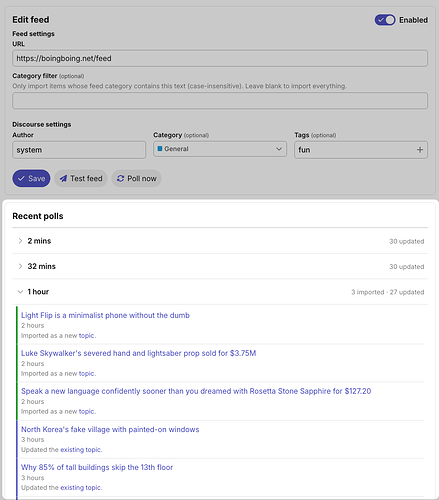The width and height of the screenshot is (439, 500).
Task: Toggle the Enabled feed switch
Action: 385,20
